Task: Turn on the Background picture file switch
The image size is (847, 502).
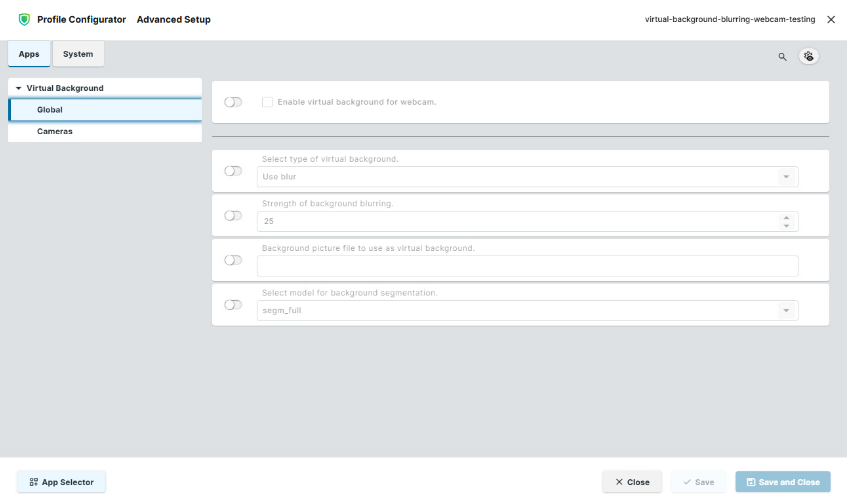Action: pyautogui.click(x=234, y=260)
